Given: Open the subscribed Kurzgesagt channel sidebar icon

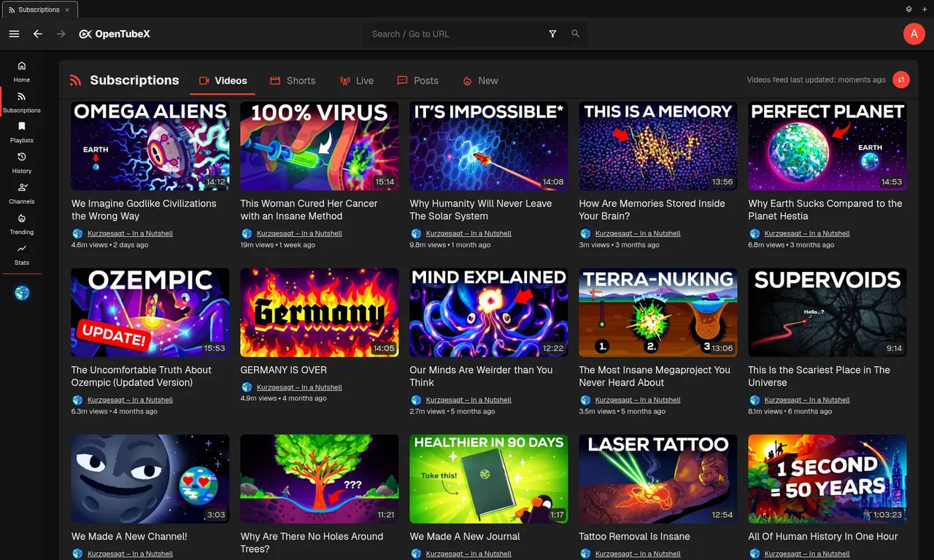Looking at the screenshot, I should tap(22, 293).
